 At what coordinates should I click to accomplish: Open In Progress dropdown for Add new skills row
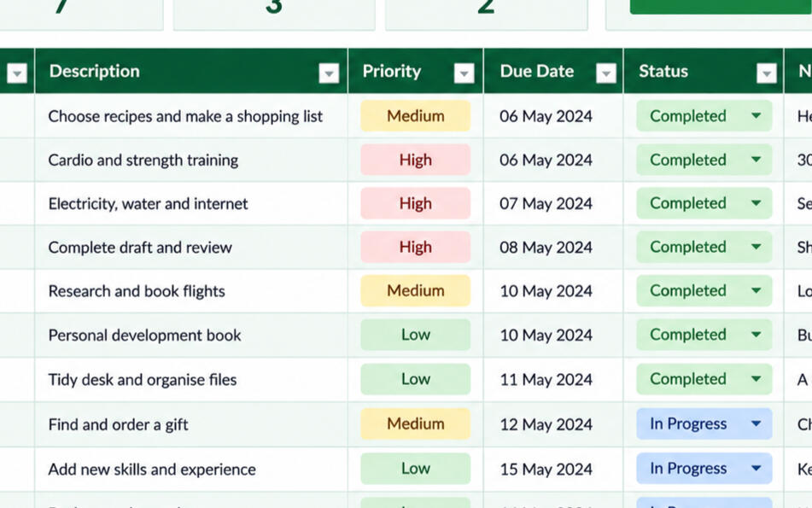(x=756, y=468)
